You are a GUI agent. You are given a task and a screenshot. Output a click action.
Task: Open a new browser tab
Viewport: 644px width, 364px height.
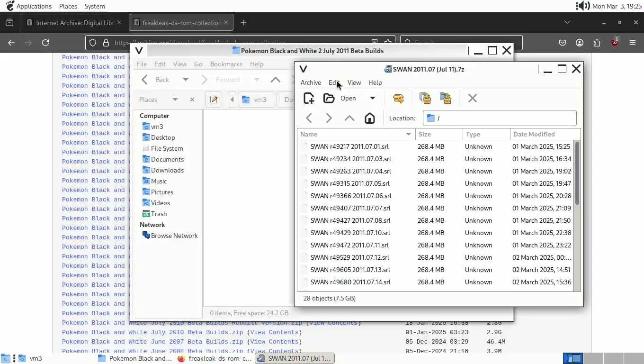[243, 23]
